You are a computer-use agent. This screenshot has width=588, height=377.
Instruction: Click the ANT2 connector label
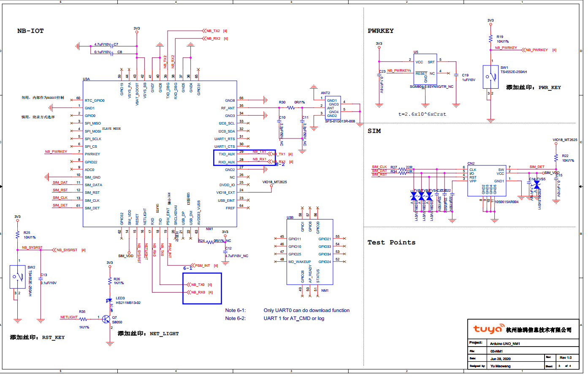pos(325,93)
